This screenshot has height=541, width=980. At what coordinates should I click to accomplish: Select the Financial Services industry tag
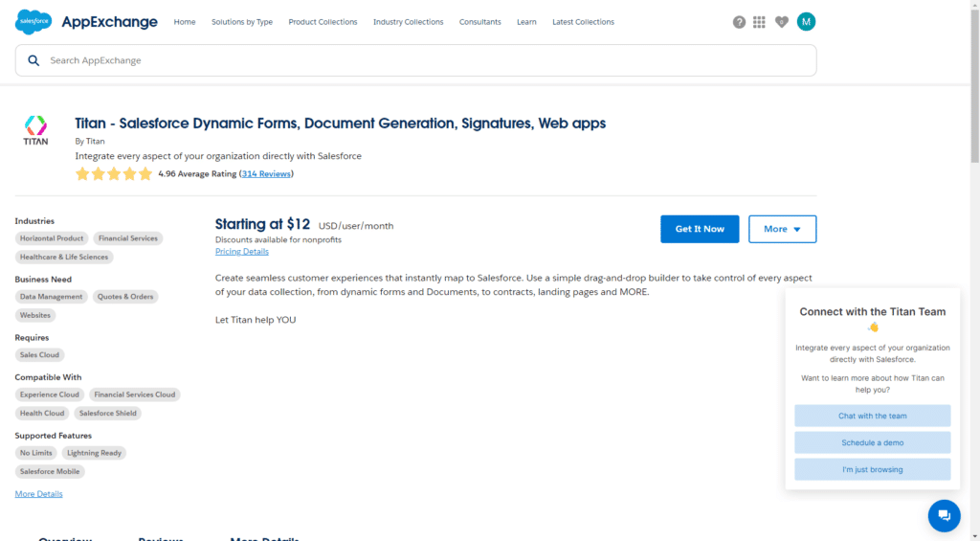tap(128, 238)
